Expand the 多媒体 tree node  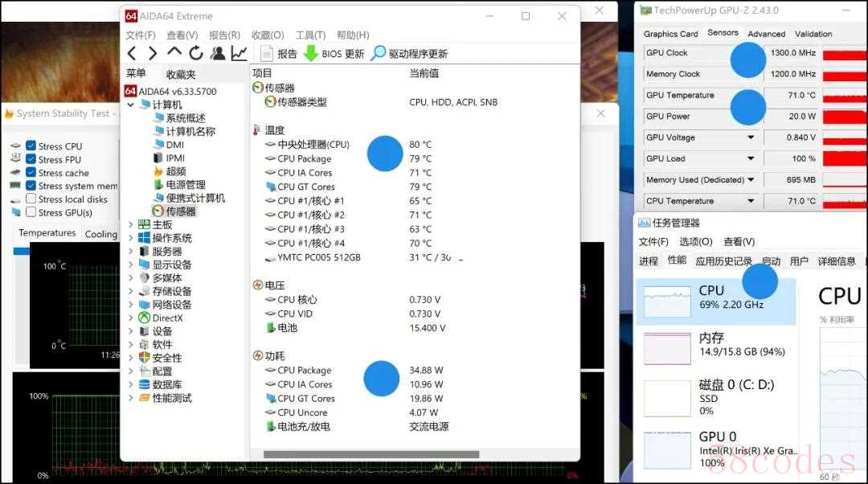(x=131, y=278)
